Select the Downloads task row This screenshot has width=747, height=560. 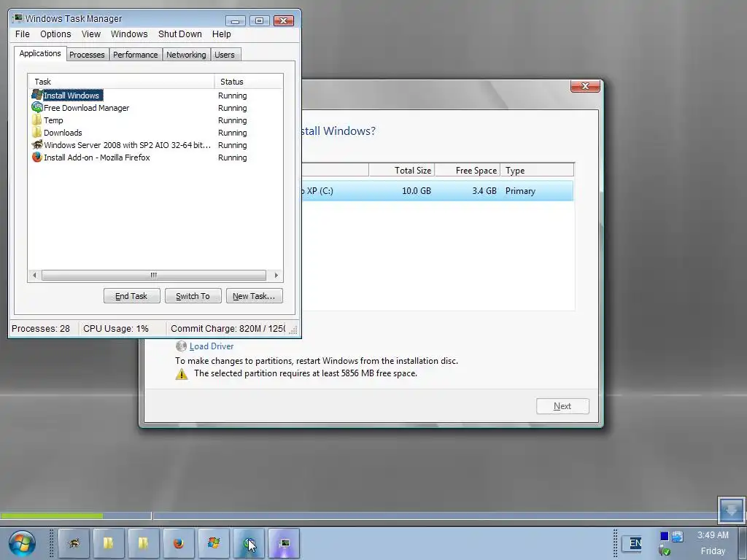(x=155, y=133)
